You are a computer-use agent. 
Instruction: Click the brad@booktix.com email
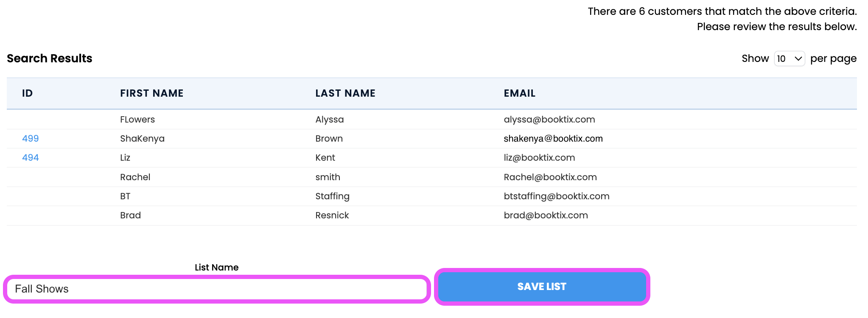(x=546, y=215)
